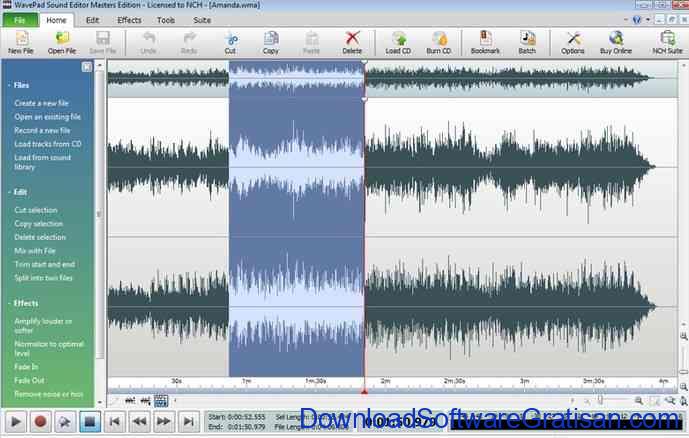689x438 pixels.
Task: Start recording with the red Record button
Action: (x=40, y=422)
